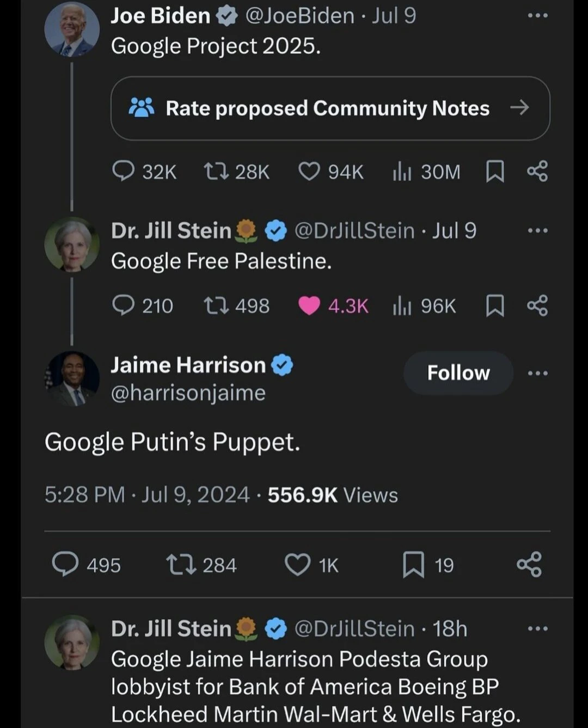Reply to Joe Biden's Project 2025 tweet
This screenshot has height=728, width=588.
[x=124, y=172]
